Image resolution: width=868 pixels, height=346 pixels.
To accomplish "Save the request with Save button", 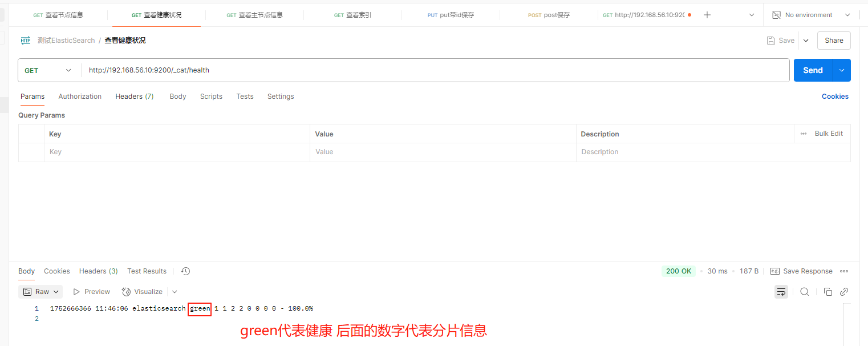I will (781, 41).
